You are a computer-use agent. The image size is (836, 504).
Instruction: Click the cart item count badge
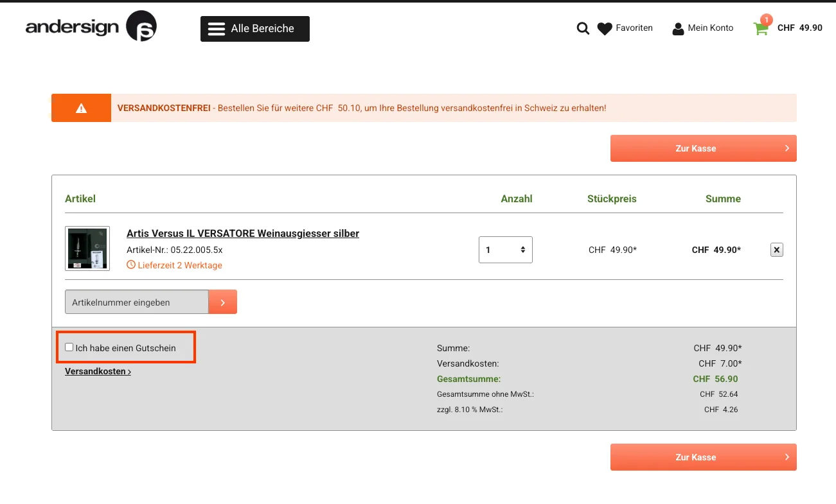coord(767,20)
